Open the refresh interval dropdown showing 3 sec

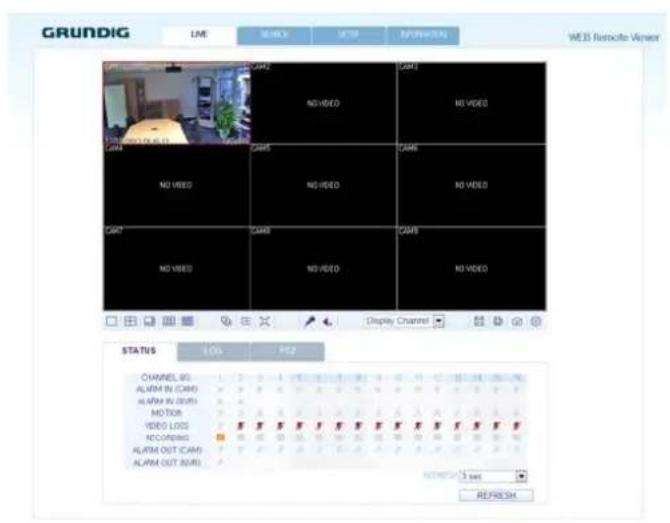click(493, 476)
